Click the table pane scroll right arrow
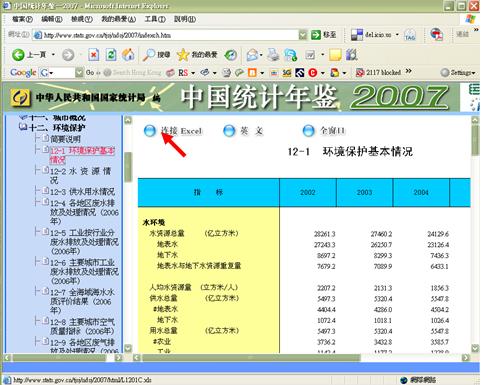The width and height of the screenshot is (481, 385). coord(466,358)
